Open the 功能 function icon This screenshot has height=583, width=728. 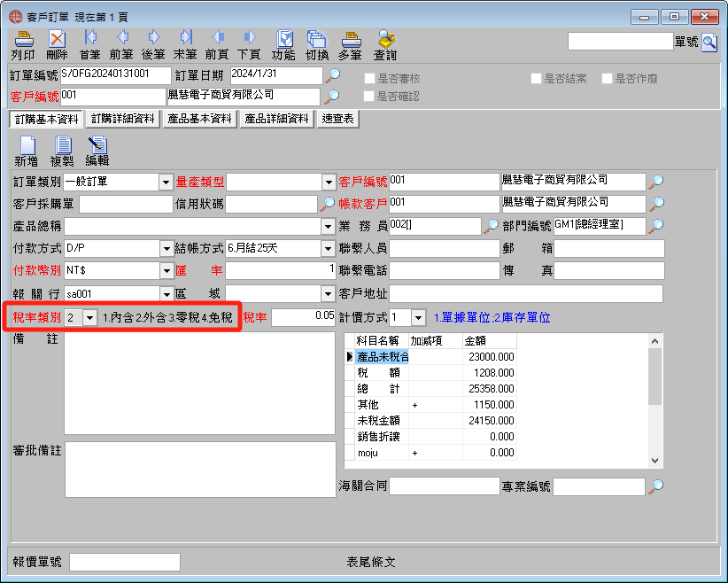click(x=283, y=45)
